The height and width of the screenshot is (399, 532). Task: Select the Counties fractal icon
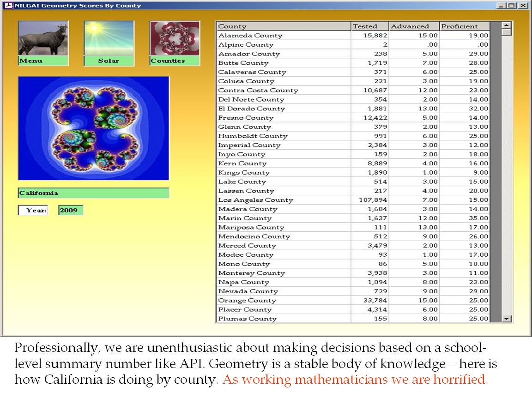point(175,39)
